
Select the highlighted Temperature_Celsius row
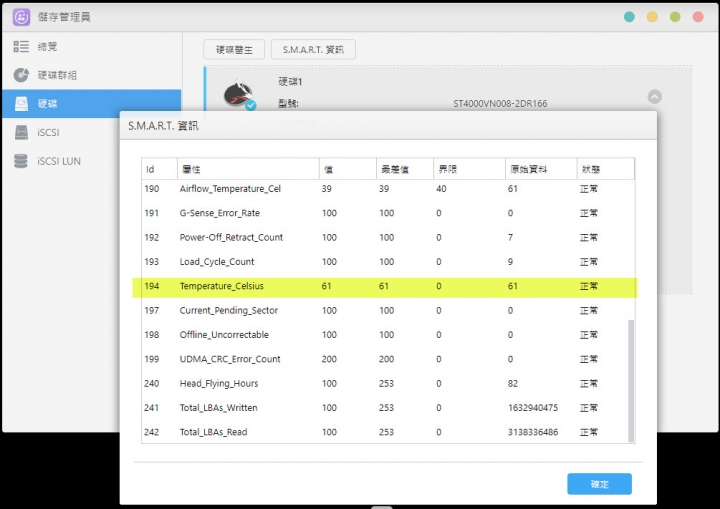385,286
